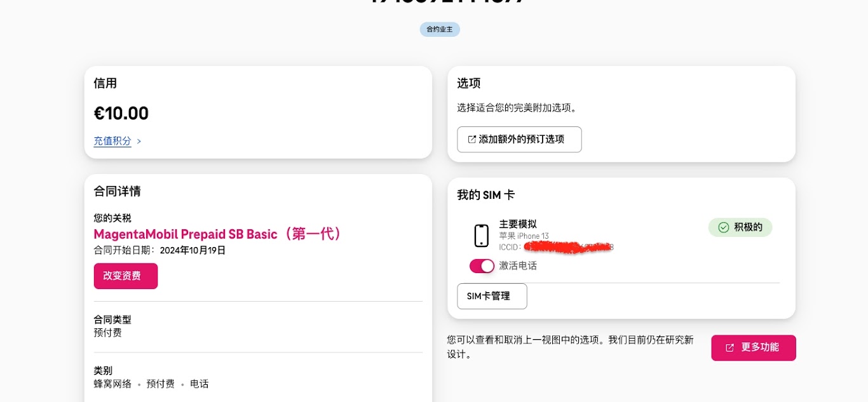This screenshot has height=402, width=868.
Task: Click the 合同详情 heading
Action: [x=117, y=191]
